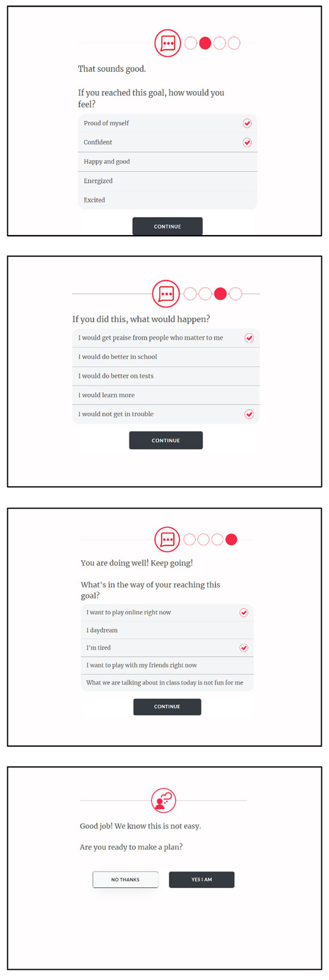Uncheck the "Confident" checkmark
The height and width of the screenshot is (980, 329).
(x=247, y=142)
